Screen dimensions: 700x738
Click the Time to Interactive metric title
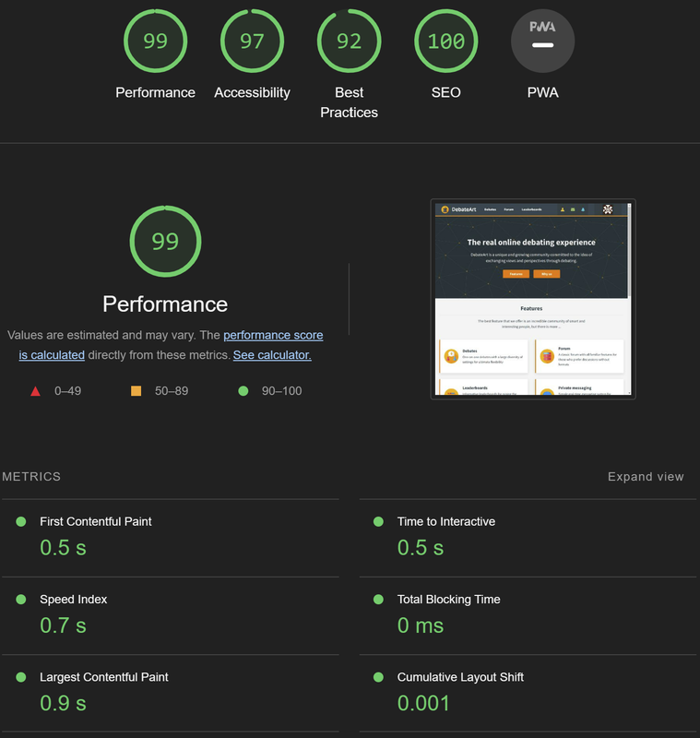tap(446, 521)
